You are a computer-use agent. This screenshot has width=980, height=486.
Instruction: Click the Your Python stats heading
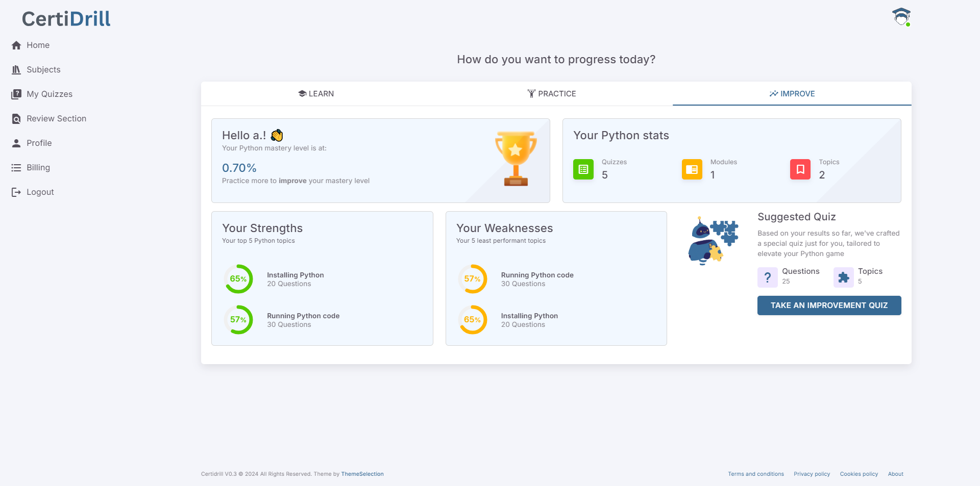(621, 136)
